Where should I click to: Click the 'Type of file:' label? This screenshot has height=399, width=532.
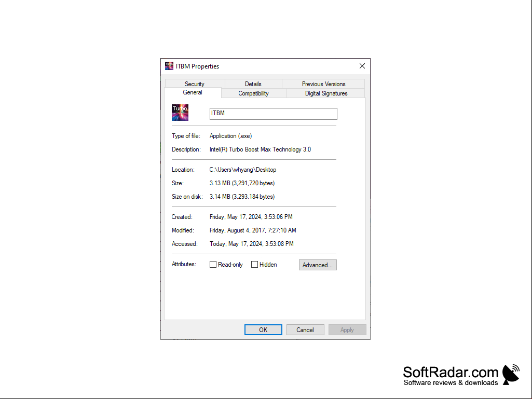coord(186,136)
